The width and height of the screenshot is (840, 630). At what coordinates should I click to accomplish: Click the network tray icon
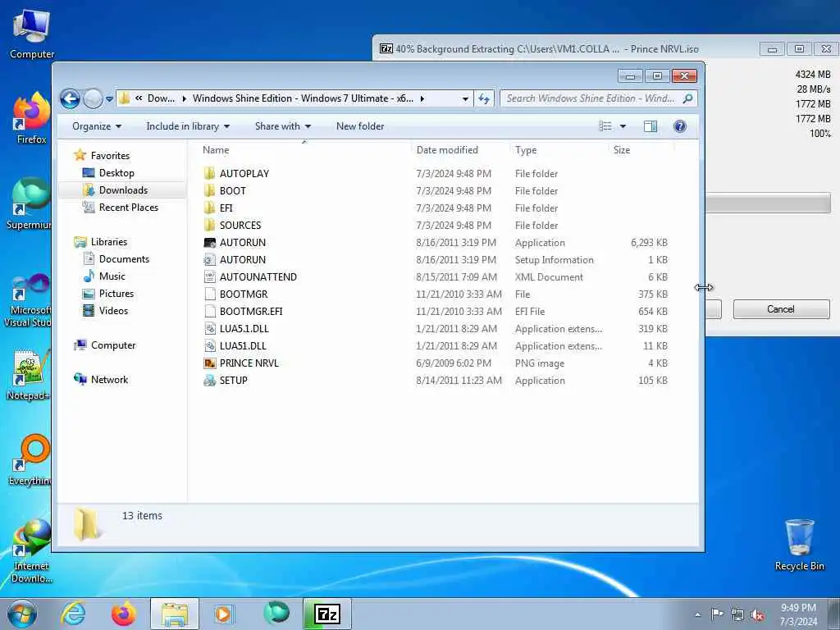tap(737, 614)
